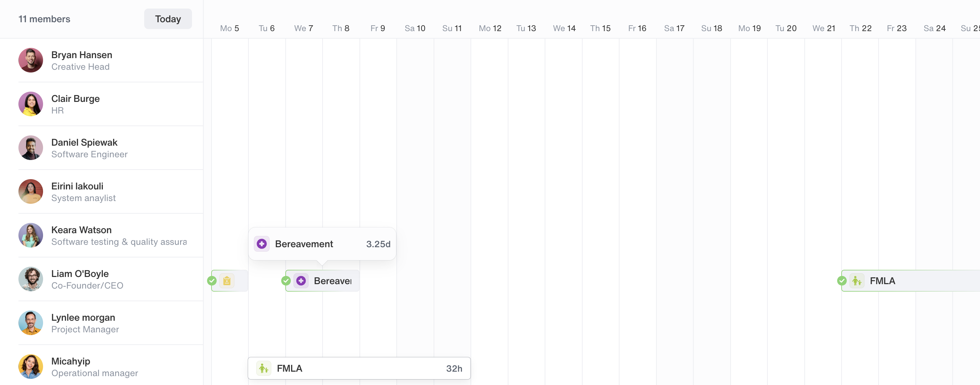The width and height of the screenshot is (980, 385).
Task: Open Micahyip's FMLA 32h leave bar
Action: click(359, 368)
